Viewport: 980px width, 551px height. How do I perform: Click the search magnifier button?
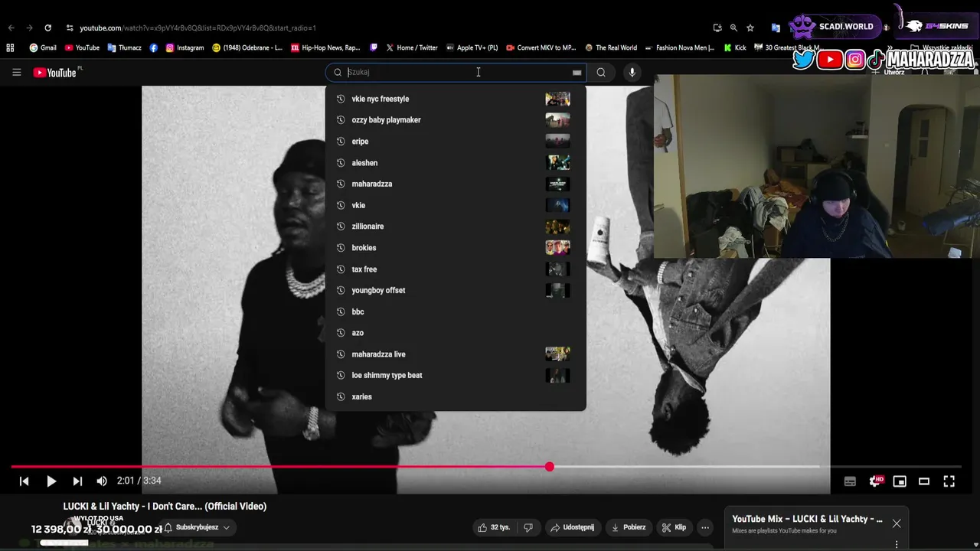(601, 73)
